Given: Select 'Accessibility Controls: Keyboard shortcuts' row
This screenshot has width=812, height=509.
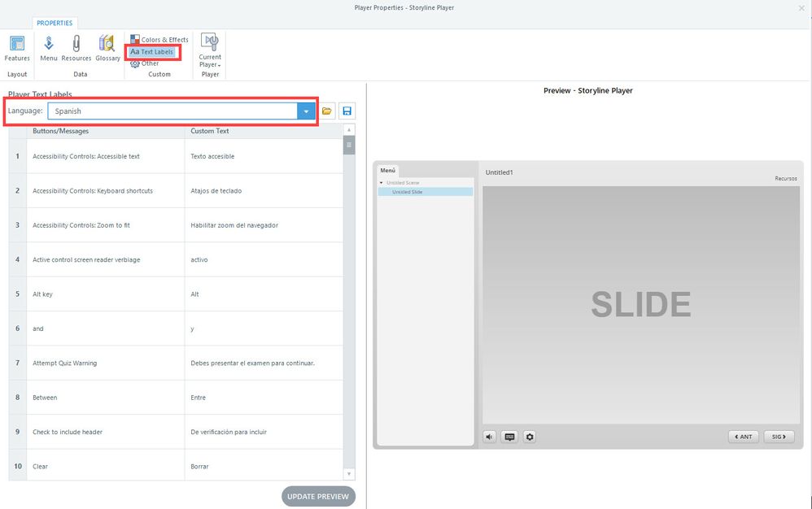Looking at the screenshot, I should [x=106, y=191].
